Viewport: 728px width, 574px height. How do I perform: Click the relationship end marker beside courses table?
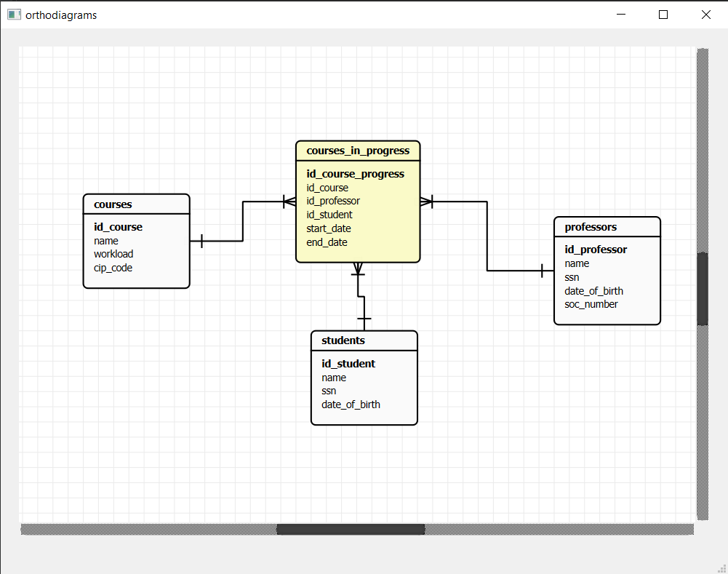point(201,241)
